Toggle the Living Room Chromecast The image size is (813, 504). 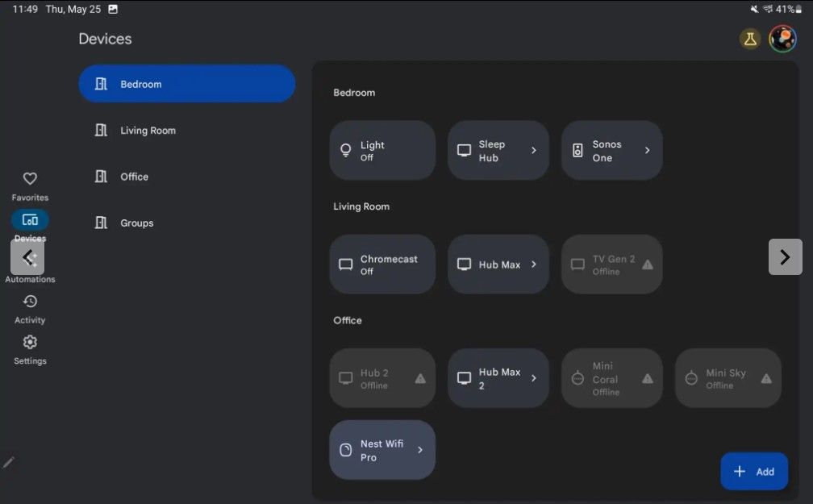(381, 264)
